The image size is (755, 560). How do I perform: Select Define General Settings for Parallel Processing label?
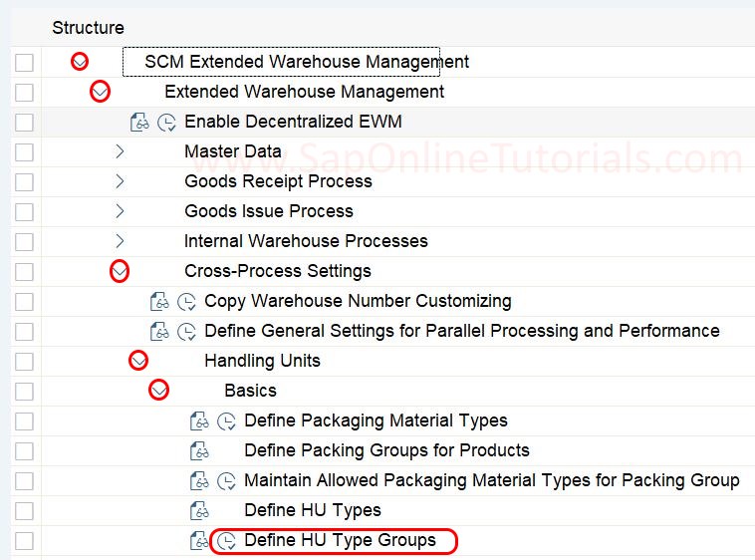coord(462,331)
